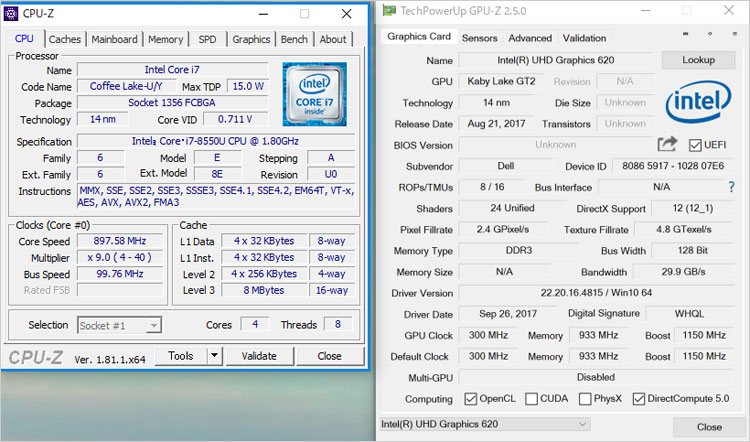
Task: Click the CPU-Z Close button
Action: tap(330, 356)
